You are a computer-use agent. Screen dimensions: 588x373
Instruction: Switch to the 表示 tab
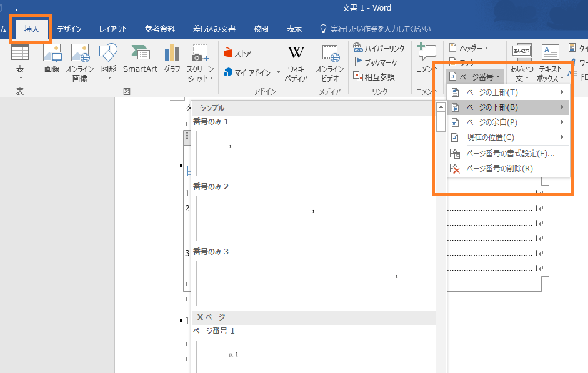(294, 29)
